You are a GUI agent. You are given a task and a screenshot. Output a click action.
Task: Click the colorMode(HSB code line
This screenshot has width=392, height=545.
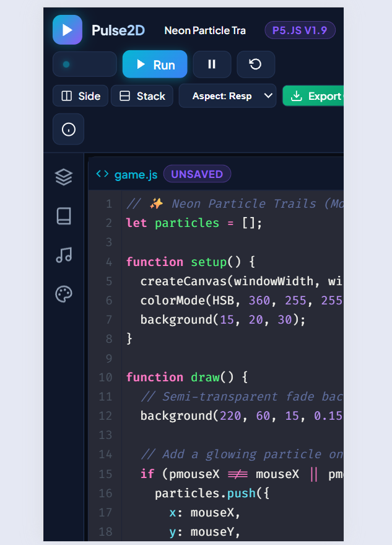click(242, 300)
